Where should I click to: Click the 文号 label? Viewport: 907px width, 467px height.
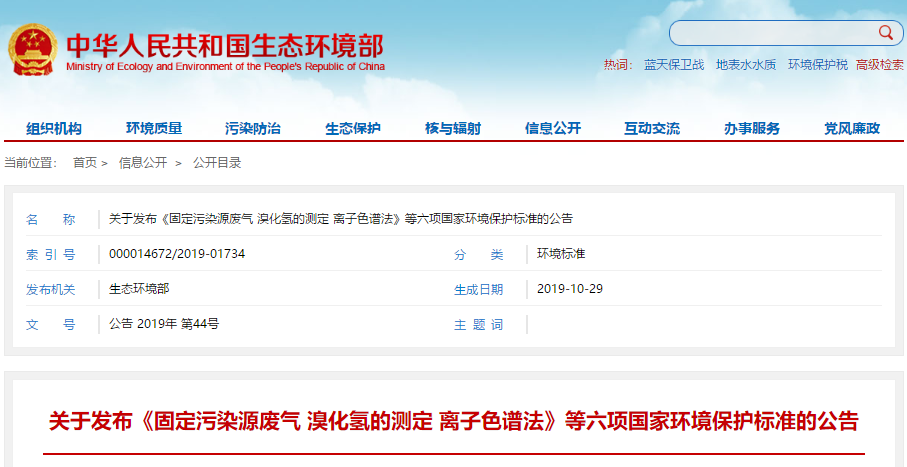pos(50,325)
